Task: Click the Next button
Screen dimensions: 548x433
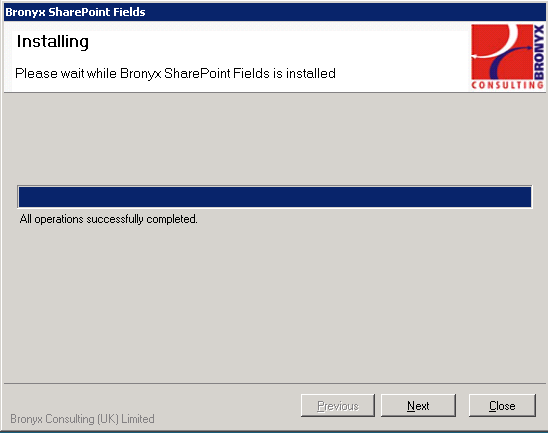Action: tap(418, 405)
